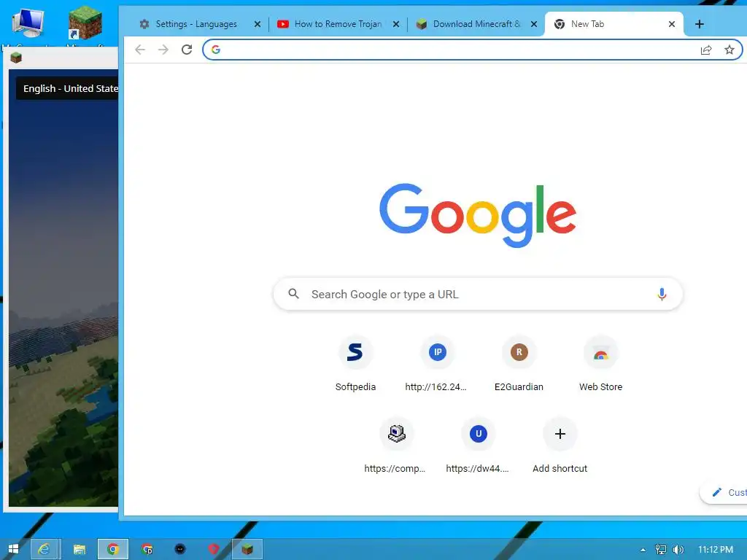Click the Minecraft launcher title bar icon
This screenshot has width=747, height=560.
tap(16, 58)
